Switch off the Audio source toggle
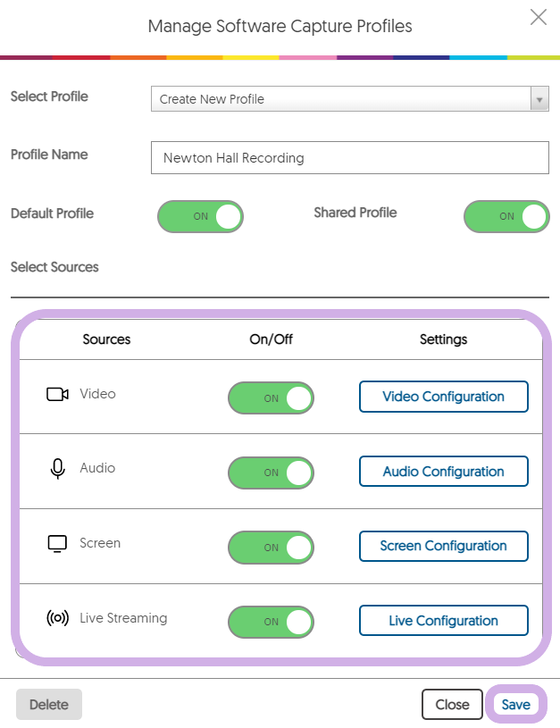This screenshot has height=728, width=560. (x=272, y=473)
